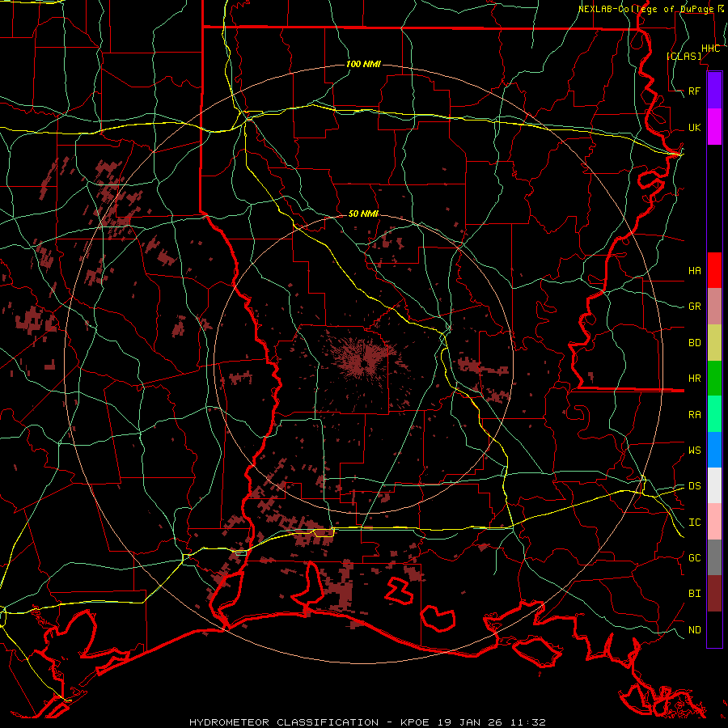This screenshot has width=728, height=728.
Task: Click the UK legend label text
Action: (x=694, y=127)
